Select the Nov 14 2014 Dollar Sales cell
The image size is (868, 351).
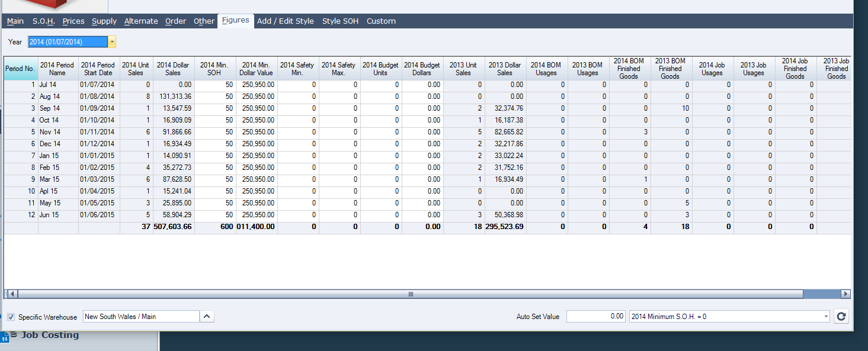point(174,132)
